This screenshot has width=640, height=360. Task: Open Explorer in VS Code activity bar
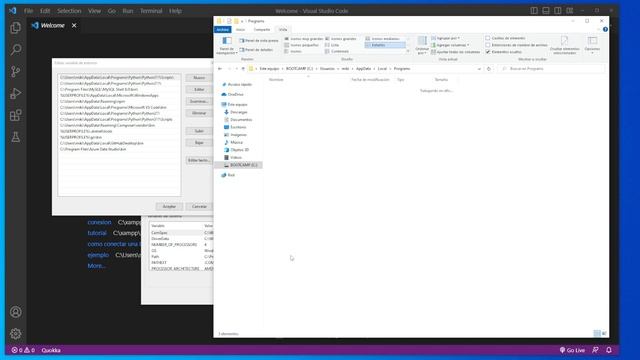16,27
